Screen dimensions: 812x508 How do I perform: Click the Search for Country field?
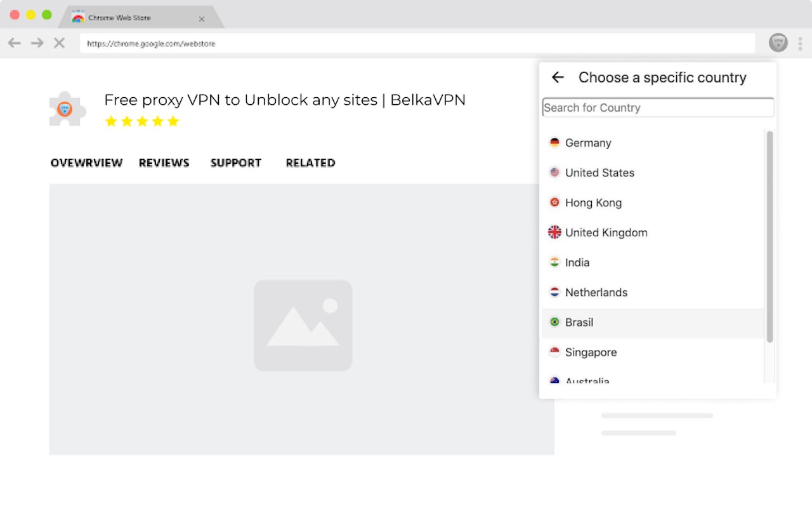pos(658,108)
